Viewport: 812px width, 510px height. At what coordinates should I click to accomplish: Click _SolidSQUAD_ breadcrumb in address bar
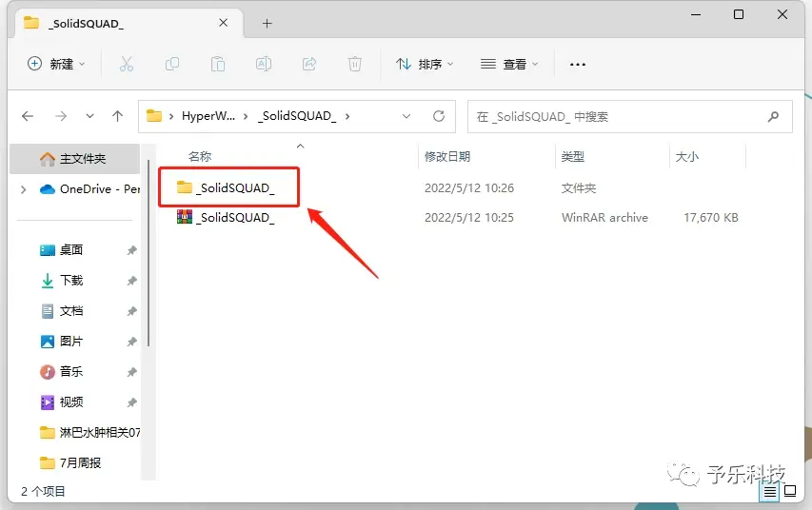click(x=297, y=116)
